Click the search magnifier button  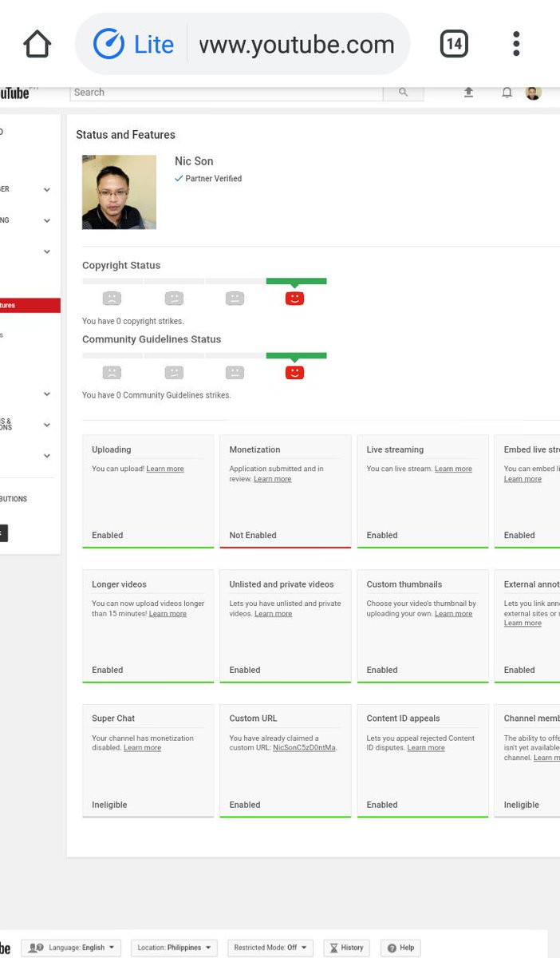point(403,93)
